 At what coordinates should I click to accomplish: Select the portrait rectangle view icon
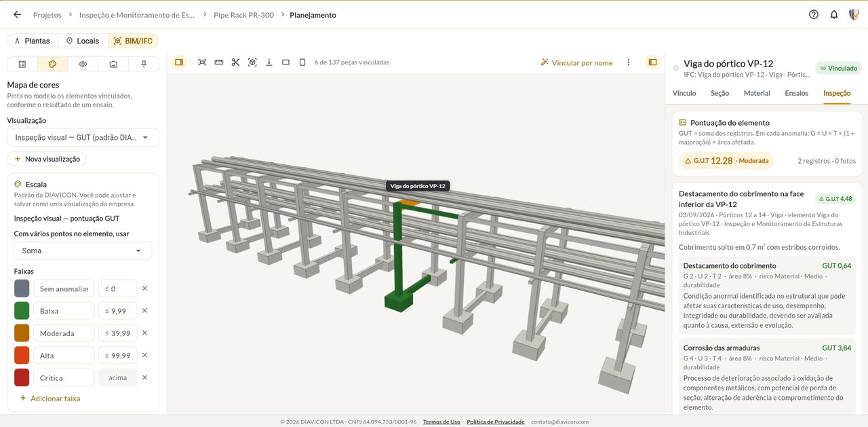302,62
